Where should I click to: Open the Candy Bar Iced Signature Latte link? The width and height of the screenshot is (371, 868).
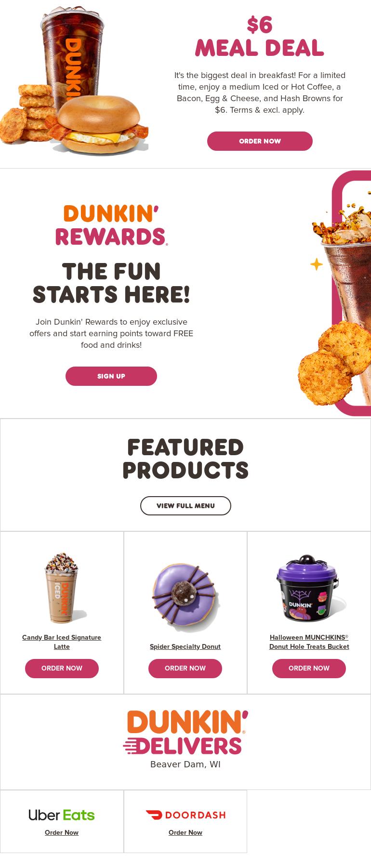62,642
